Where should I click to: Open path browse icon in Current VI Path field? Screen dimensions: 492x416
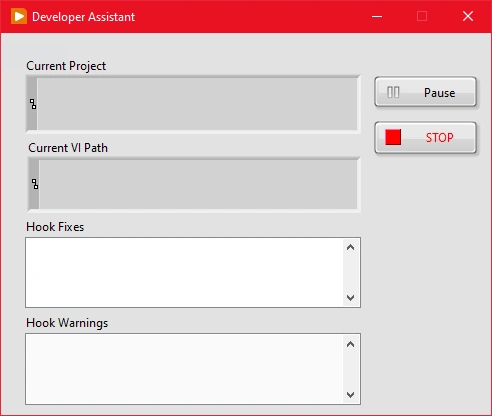(x=35, y=184)
